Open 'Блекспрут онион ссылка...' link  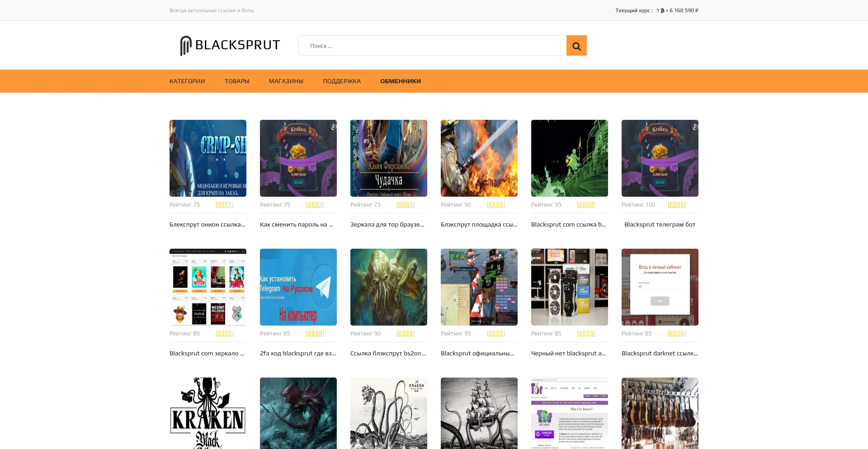tap(208, 225)
